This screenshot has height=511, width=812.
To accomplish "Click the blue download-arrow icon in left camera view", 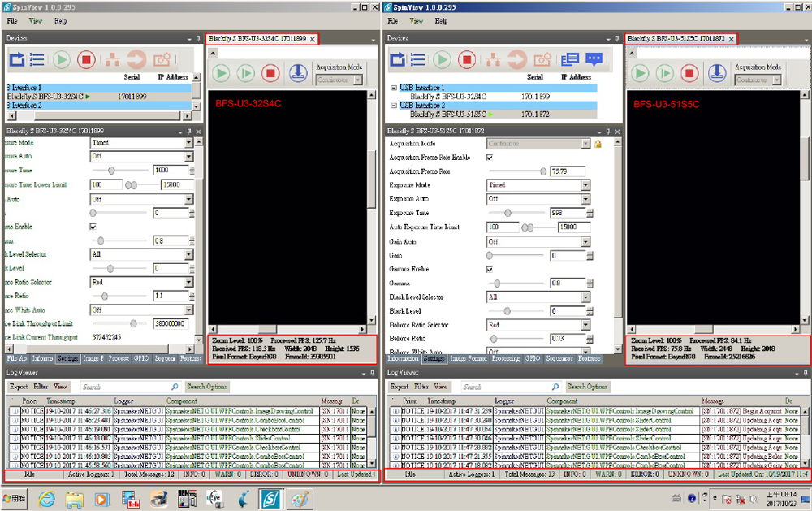I will (x=298, y=73).
